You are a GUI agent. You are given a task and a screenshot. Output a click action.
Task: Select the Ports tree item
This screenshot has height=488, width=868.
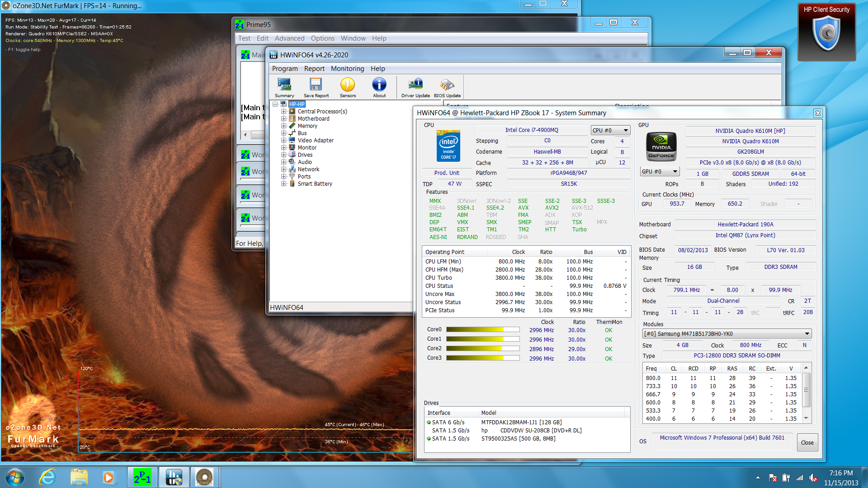coord(304,176)
